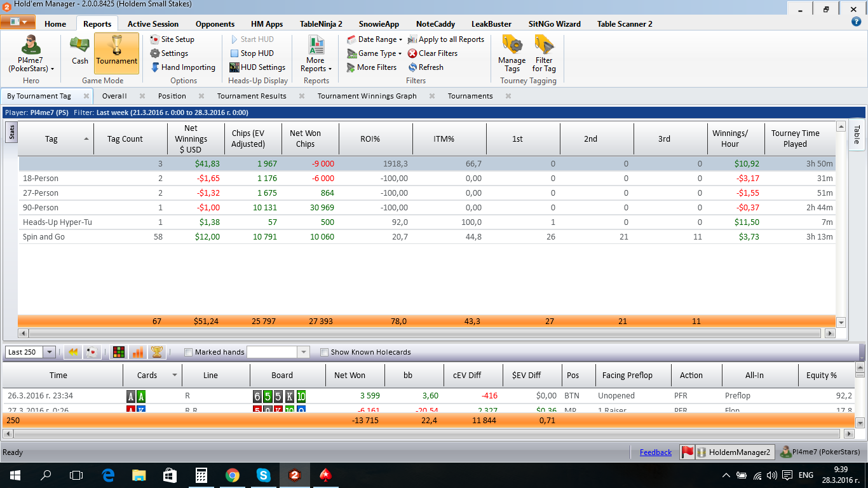
Task: Open the Help question mark icon
Action: (x=856, y=22)
